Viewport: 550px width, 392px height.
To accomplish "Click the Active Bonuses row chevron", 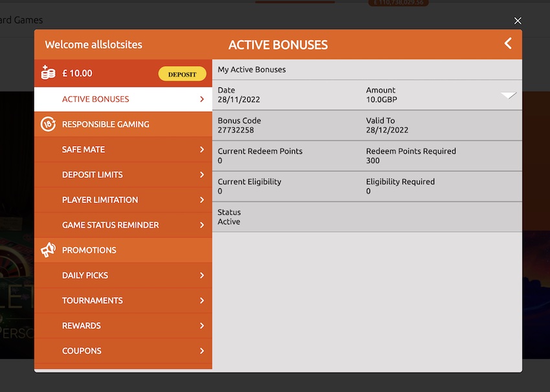I will [x=202, y=99].
